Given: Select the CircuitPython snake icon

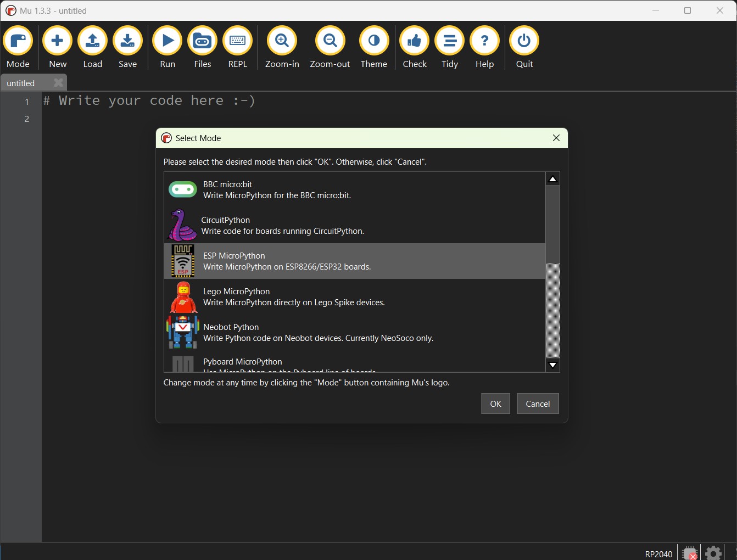Looking at the screenshot, I should click(x=182, y=225).
